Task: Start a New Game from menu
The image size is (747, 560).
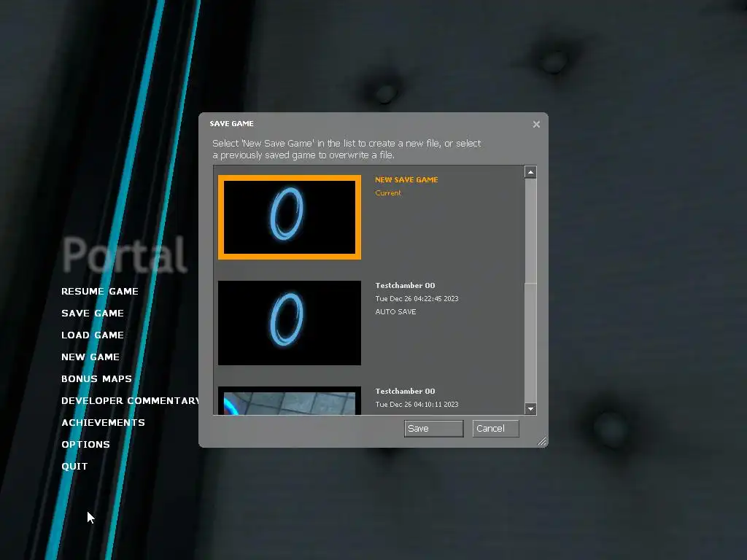Action: click(x=90, y=357)
